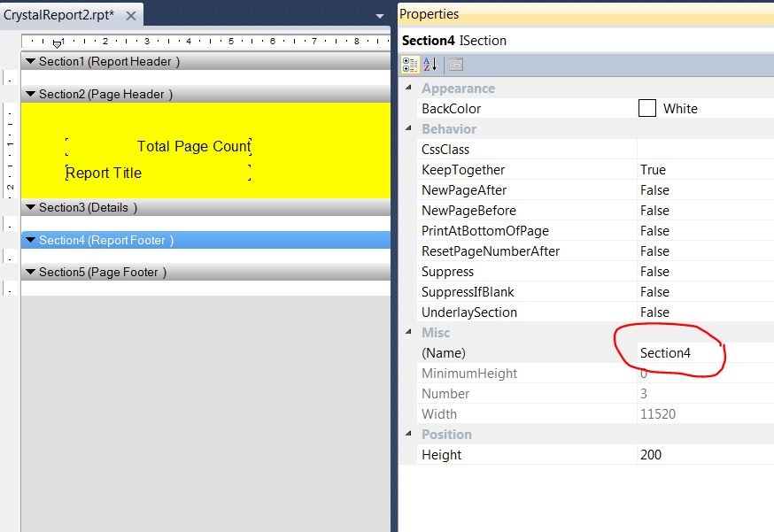Select the BackColor property label

[451, 109]
